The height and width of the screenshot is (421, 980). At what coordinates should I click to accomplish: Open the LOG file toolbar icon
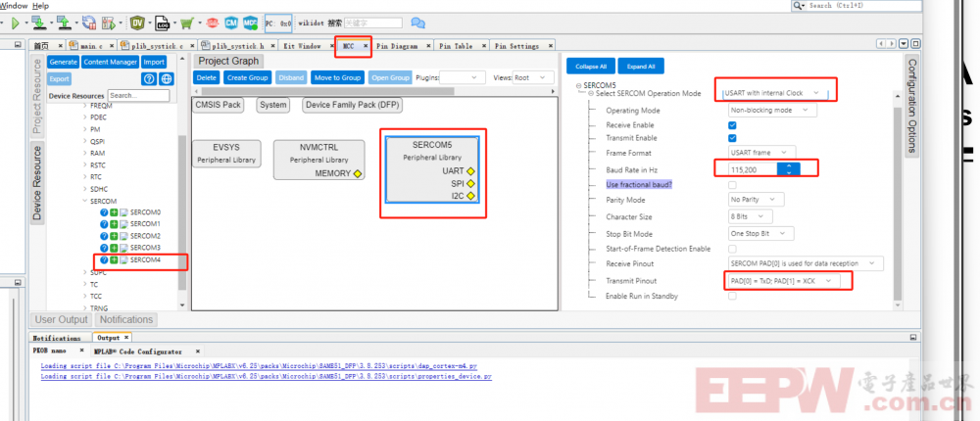coord(163,23)
